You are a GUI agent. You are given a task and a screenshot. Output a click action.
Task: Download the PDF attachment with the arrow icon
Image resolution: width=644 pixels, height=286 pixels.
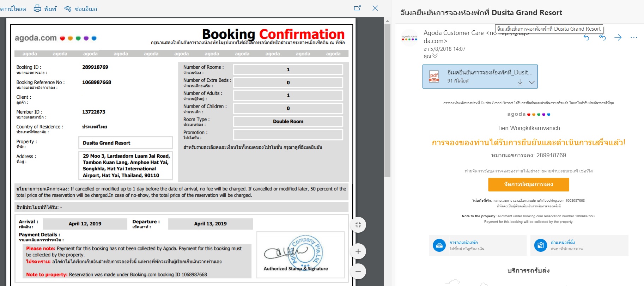tap(520, 82)
